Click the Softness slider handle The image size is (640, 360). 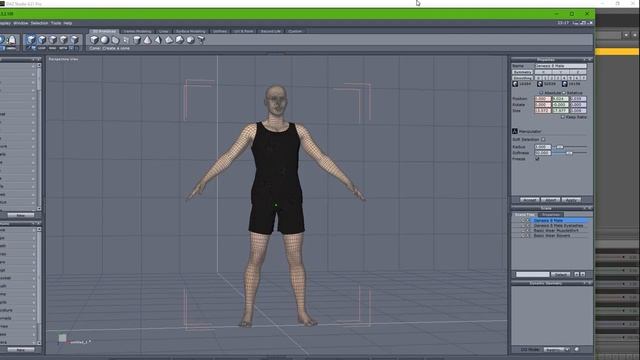569,153
